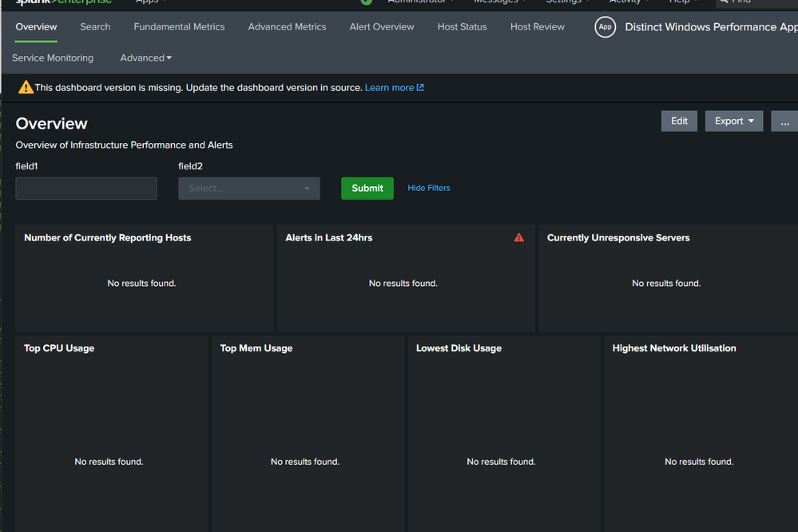
Task: Switch to the Search tab
Action: pyautogui.click(x=95, y=27)
